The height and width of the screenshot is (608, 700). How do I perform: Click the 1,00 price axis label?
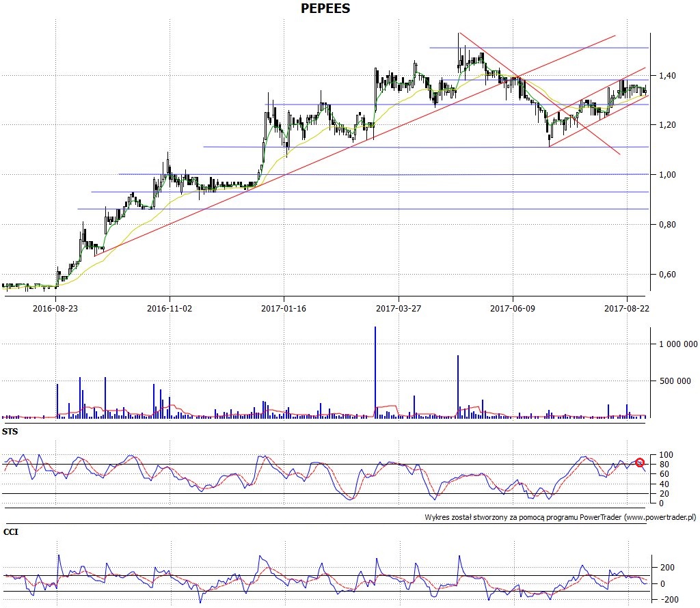668,174
